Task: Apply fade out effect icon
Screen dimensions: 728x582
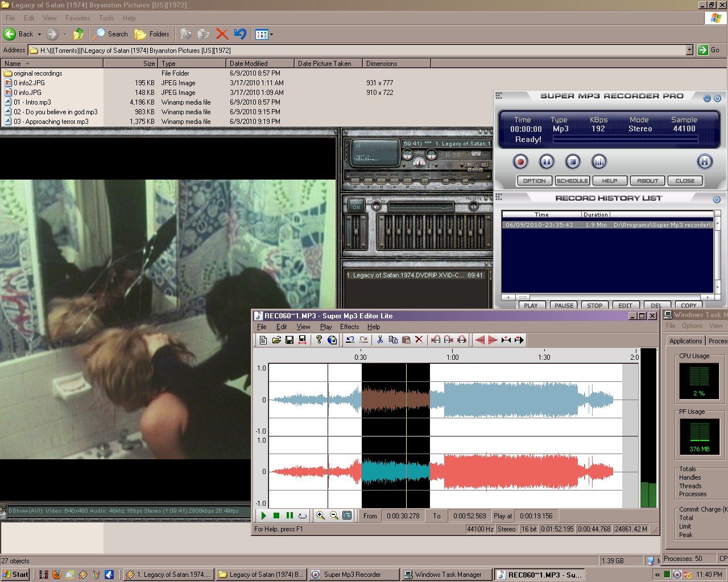Action: click(x=493, y=340)
